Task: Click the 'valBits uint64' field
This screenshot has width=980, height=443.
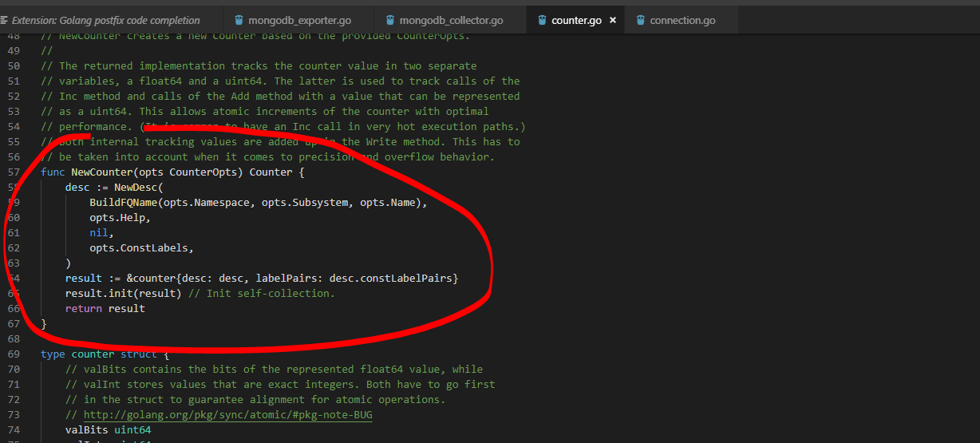Action: (108, 429)
